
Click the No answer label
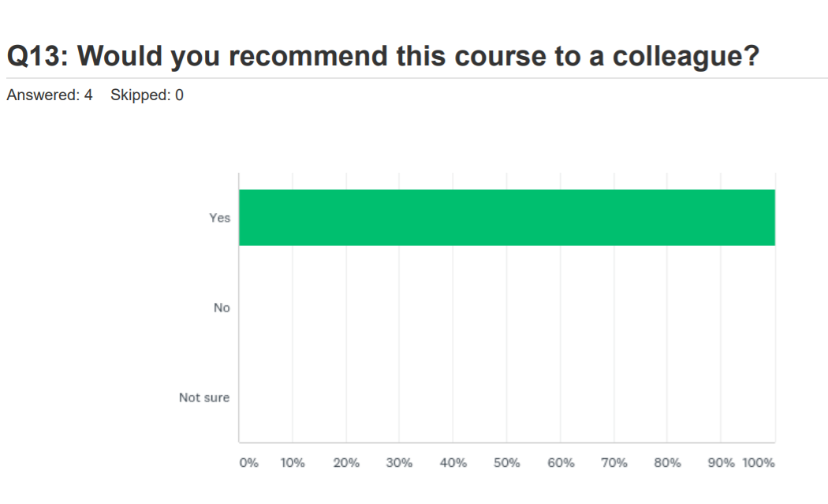coord(222,308)
